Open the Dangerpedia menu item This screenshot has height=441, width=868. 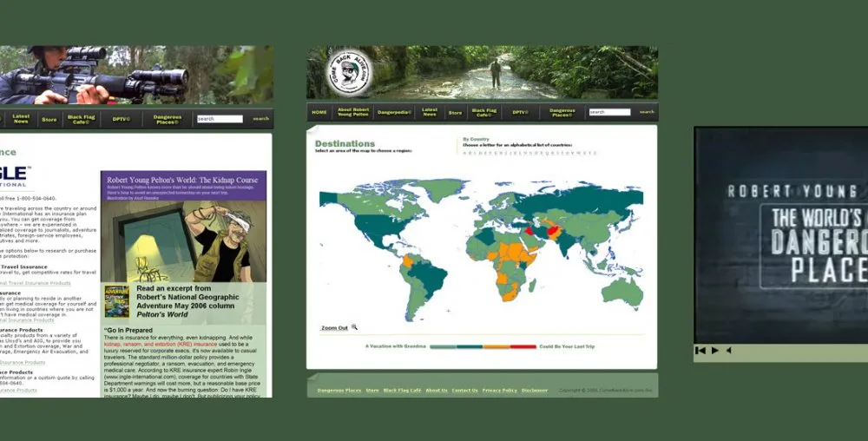[393, 112]
